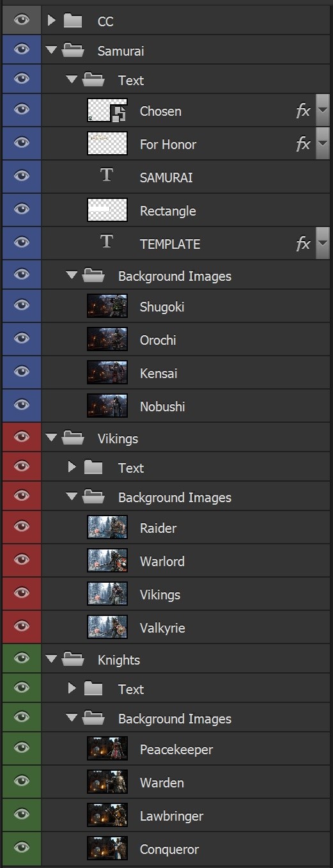The height and width of the screenshot is (868, 333).
Task: Collapse the Knights group
Action: (52, 659)
